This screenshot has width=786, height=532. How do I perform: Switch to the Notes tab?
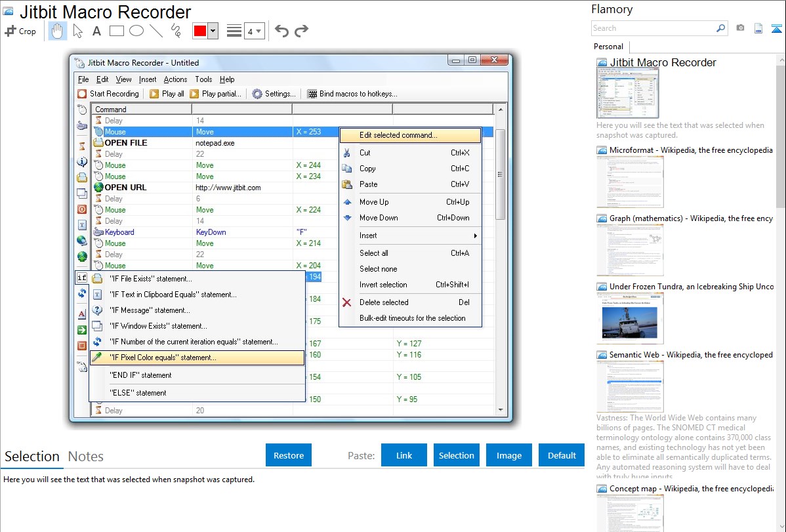[x=85, y=457]
